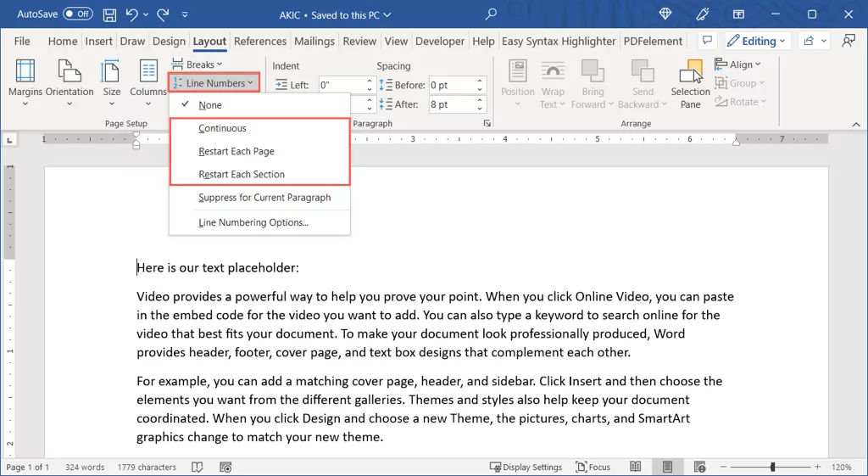Open Line Numbering Options dialog
868x476 pixels.
(259, 222)
